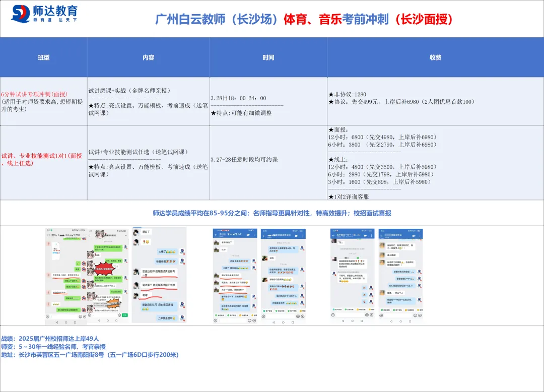Select the price ★非协议:1280
Viewport: 544px width, 392px height.
(347, 94)
